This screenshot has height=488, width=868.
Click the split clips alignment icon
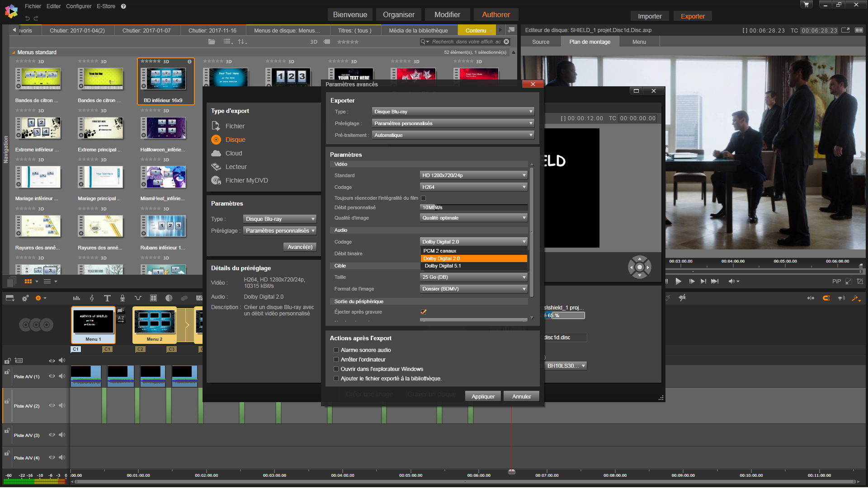click(x=811, y=298)
